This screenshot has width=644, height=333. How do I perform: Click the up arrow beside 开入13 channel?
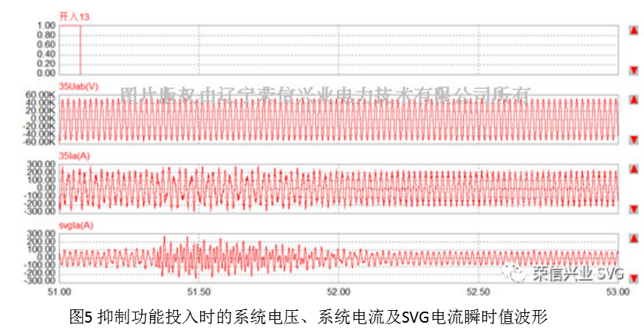633,30
